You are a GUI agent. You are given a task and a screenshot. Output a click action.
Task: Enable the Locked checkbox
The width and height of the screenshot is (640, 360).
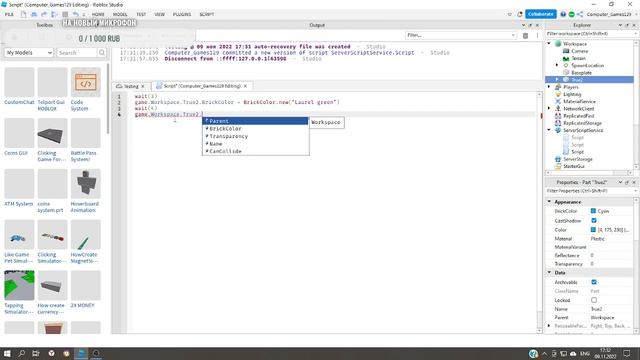(594, 300)
